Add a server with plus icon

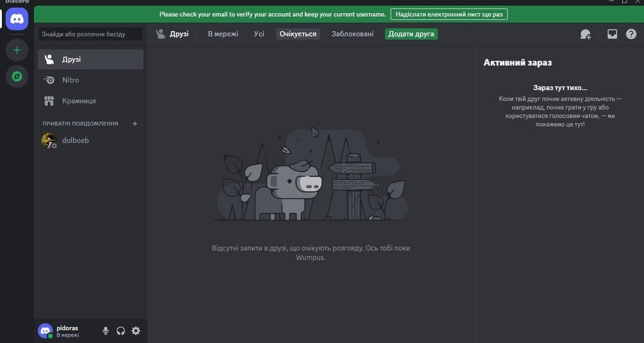(17, 50)
